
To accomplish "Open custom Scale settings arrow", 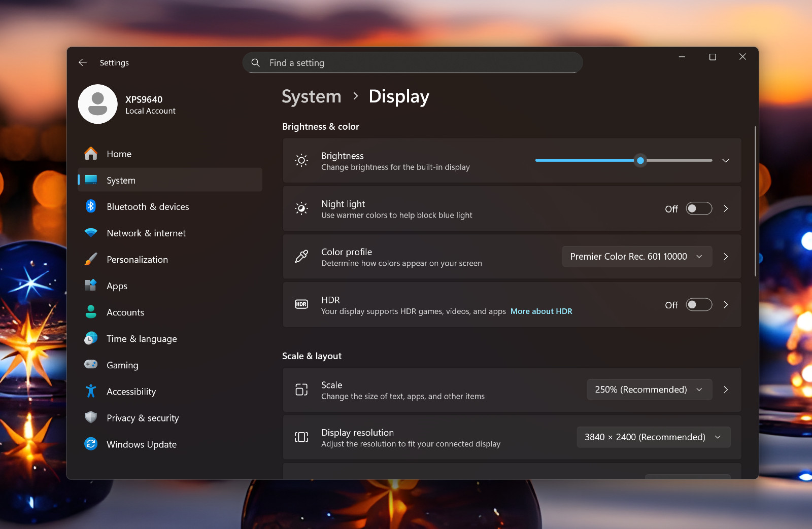I will tap(726, 390).
